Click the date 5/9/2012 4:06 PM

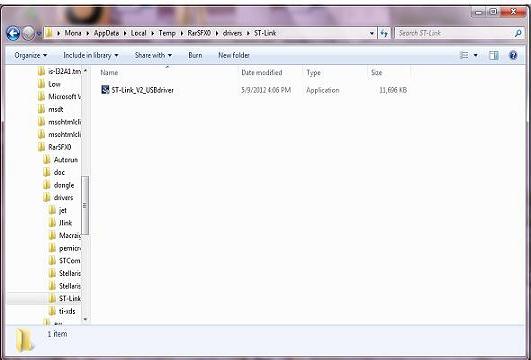pyautogui.click(x=266, y=90)
